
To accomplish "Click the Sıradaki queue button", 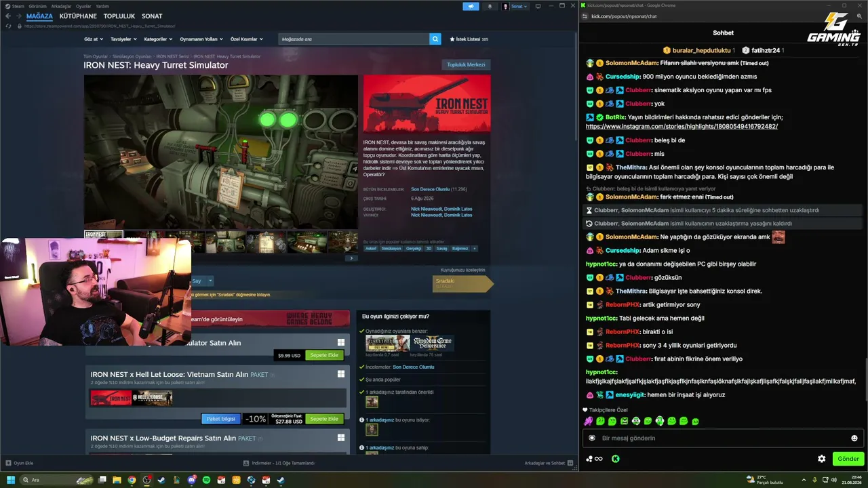I will 462,283.
